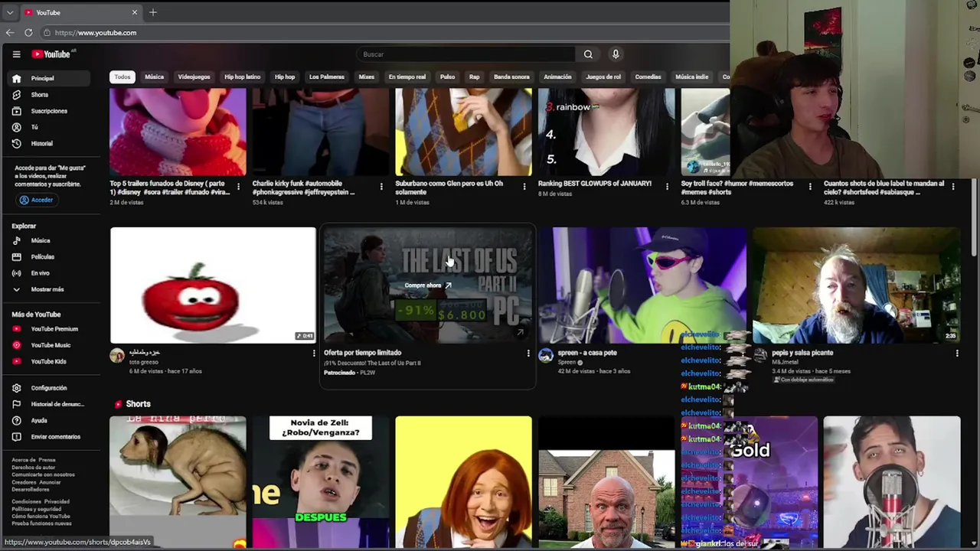980x551 pixels.
Task: Click the Buscar search input field
Action: [x=467, y=54]
